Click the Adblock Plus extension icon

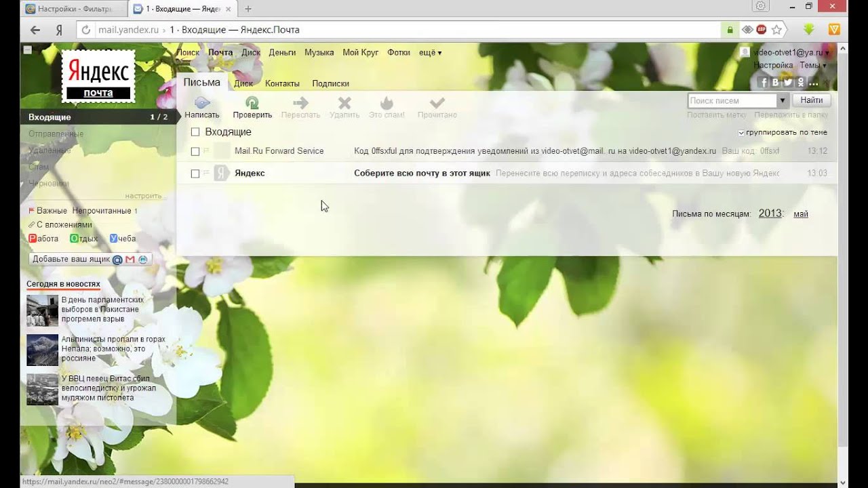pyautogui.click(x=761, y=30)
